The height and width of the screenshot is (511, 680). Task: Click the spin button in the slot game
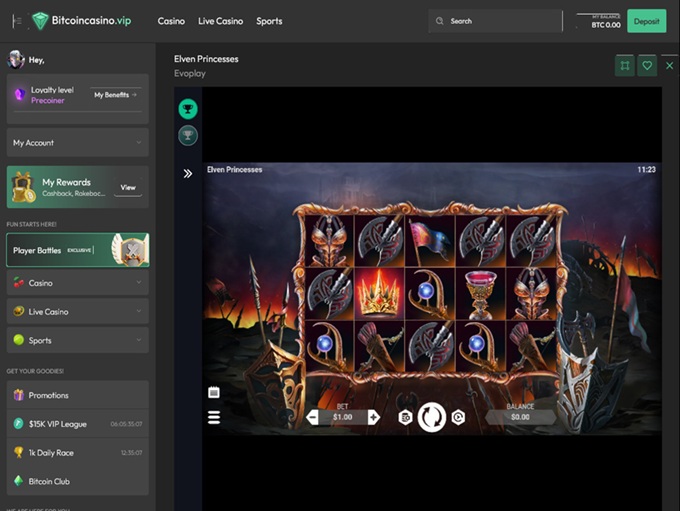coord(431,417)
